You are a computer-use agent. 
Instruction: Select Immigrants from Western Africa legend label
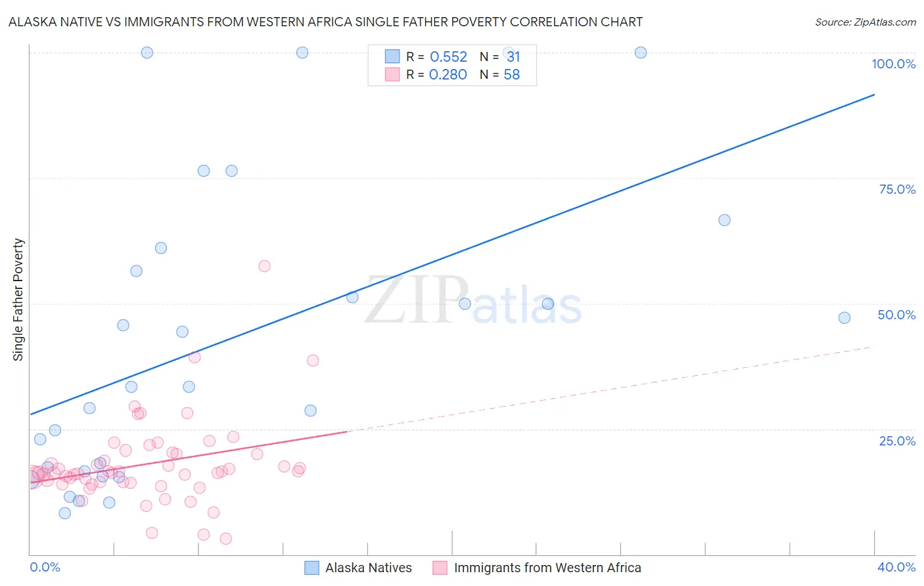(x=547, y=568)
